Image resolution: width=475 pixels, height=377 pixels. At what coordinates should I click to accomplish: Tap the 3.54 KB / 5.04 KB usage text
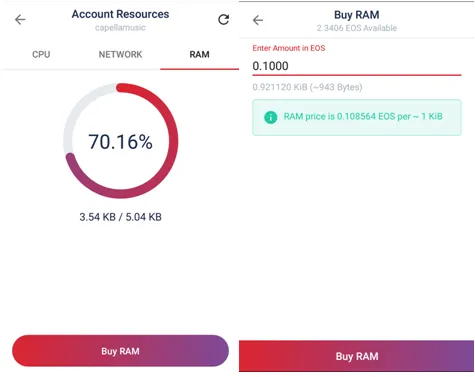coord(120,217)
